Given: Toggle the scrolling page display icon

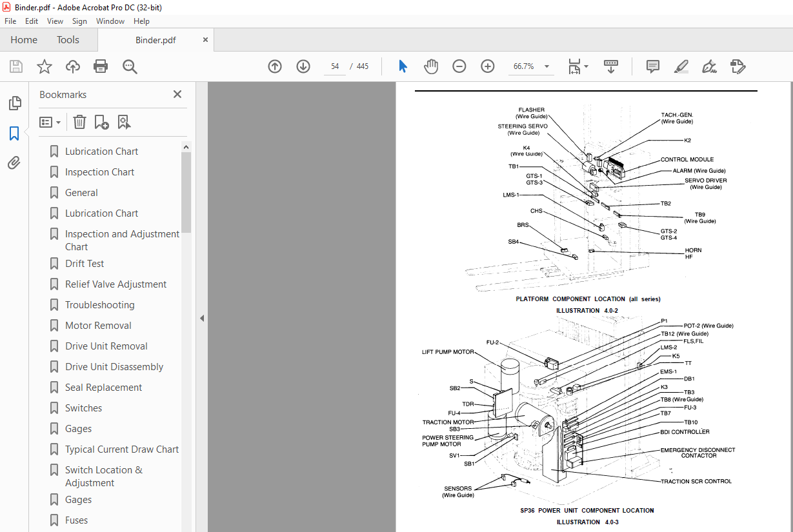Looking at the screenshot, I should [x=610, y=66].
